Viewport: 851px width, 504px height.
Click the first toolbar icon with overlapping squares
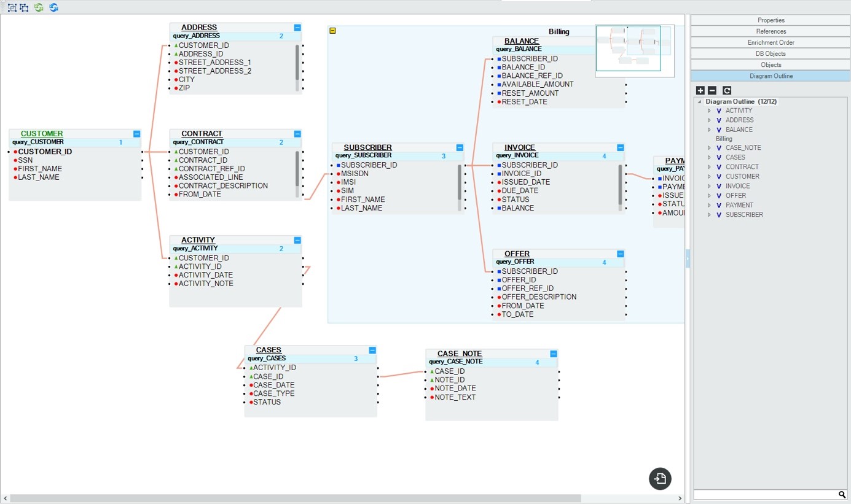[12, 7]
